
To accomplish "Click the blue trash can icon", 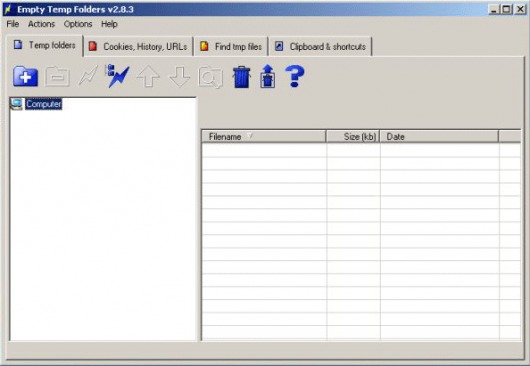I will [242, 77].
